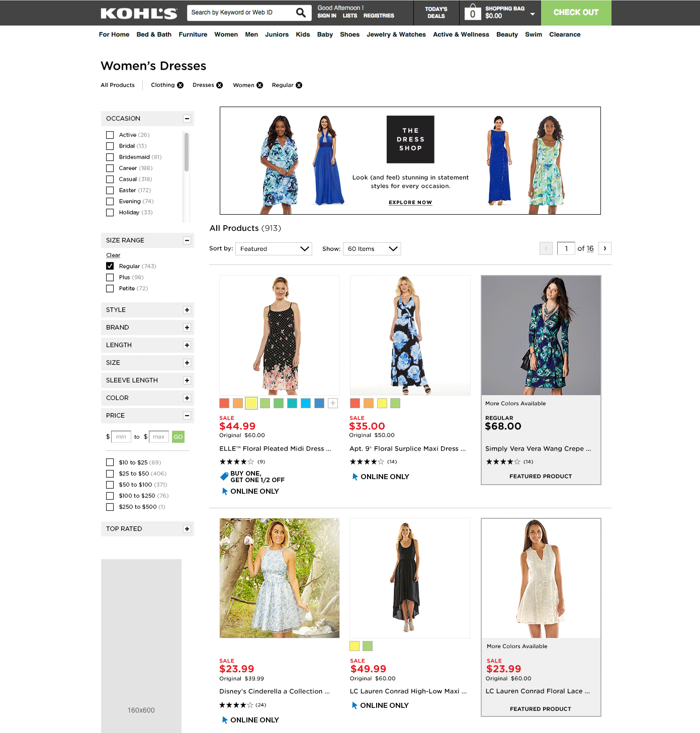The width and height of the screenshot is (700, 733).
Task: Select the $25 to $50 price checkbox
Action: (x=110, y=474)
